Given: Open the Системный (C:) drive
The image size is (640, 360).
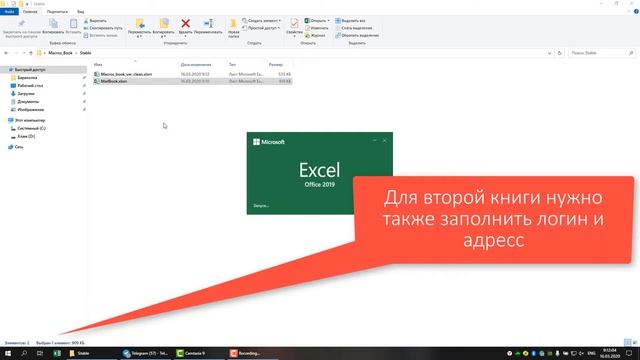Looking at the screenshot, I should click(x=28, y=128).
